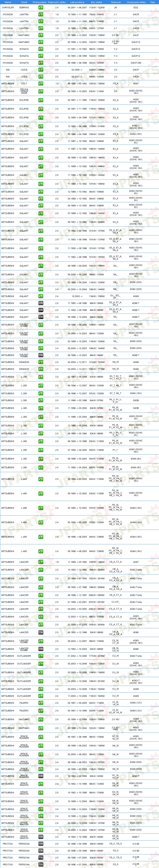
Task: Click the petrol icon in the Lancer 1.8 4G67 row
Action: (x=40, y=562)
